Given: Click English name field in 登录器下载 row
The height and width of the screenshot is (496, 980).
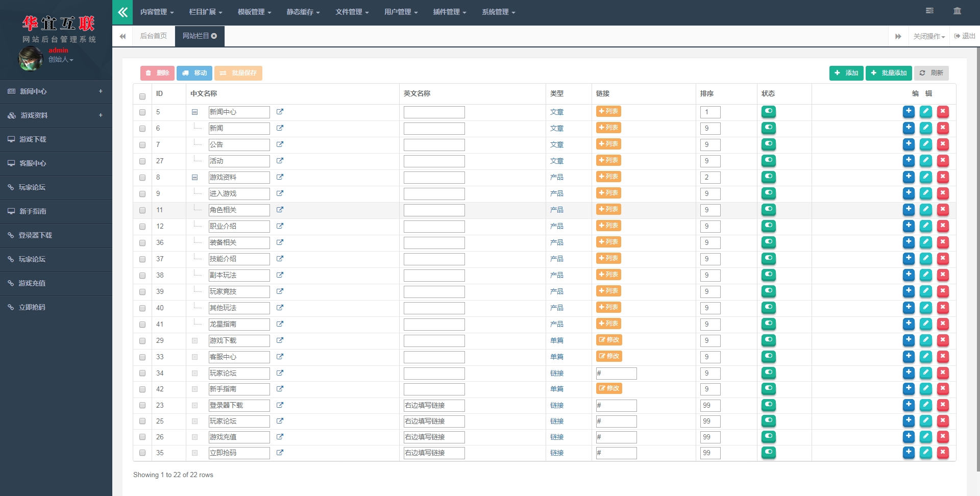Looking at the screenshot, I should (434, 406).
